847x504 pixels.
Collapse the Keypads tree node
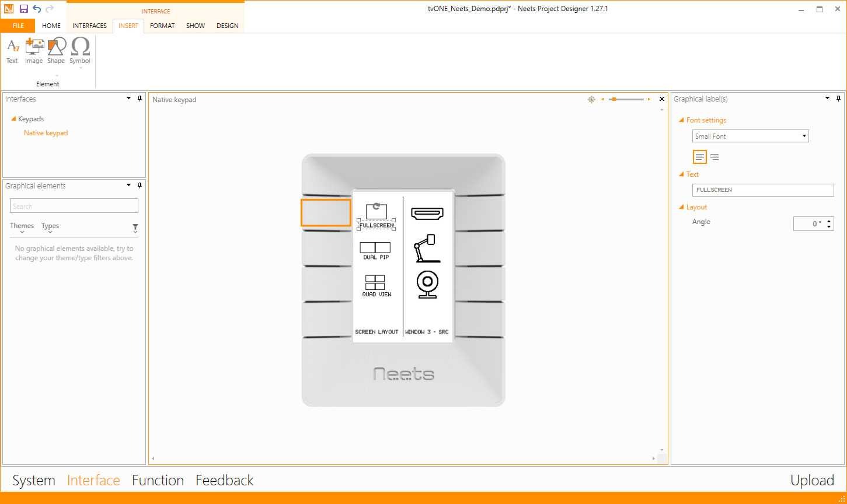pos(13,119)
